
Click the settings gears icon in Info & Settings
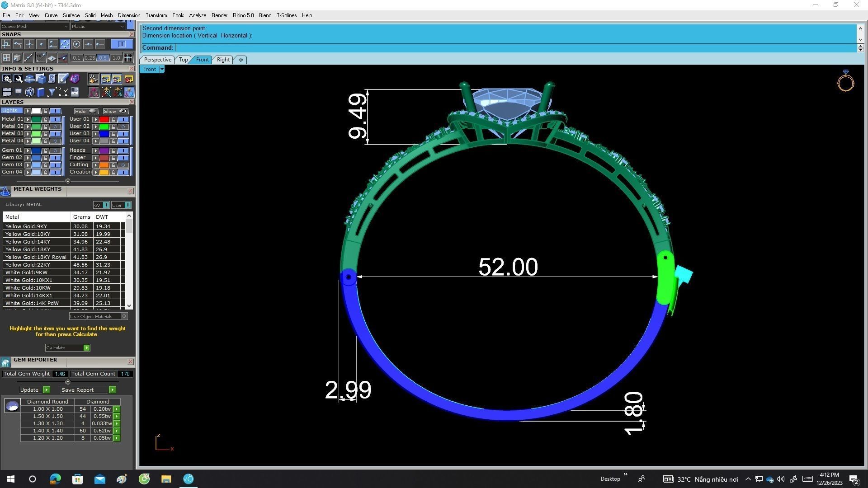pyautogui.click(x=7, y=79)
